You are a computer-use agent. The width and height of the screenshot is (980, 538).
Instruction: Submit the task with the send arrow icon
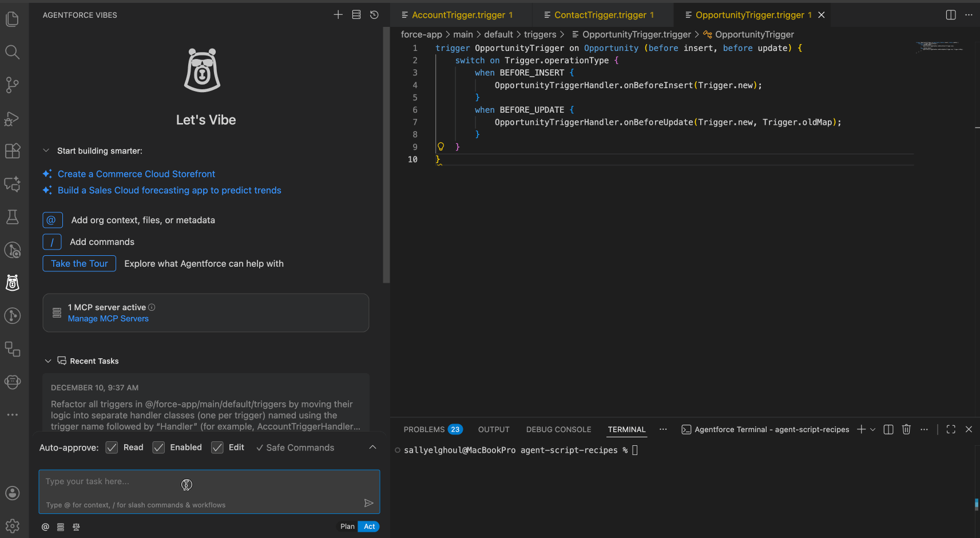tap(369, 503)
